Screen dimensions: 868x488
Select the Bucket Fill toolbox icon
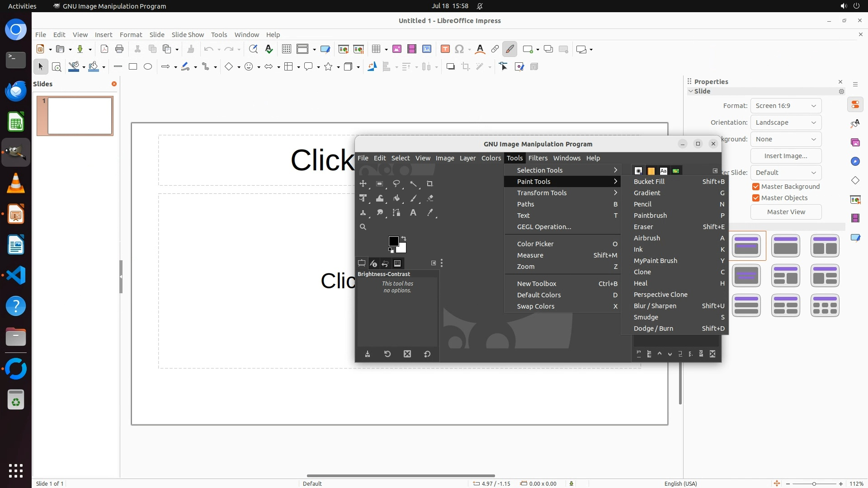tap(396, 198)
